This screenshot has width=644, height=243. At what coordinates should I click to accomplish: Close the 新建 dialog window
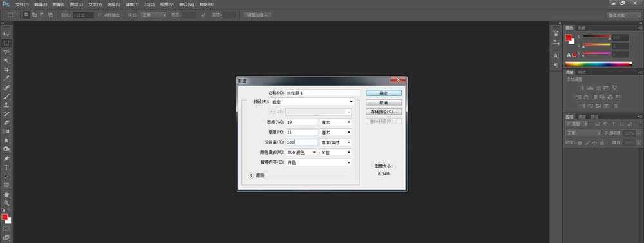click(397, 80)
